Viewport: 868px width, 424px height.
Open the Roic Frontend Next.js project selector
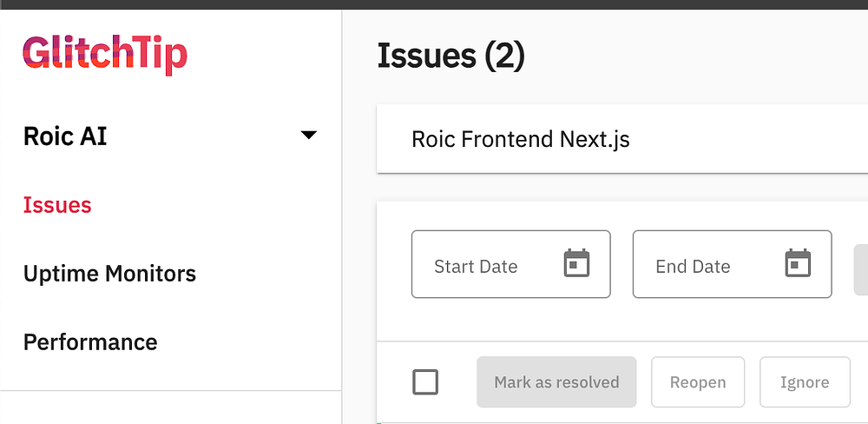(x=521, y=139)
